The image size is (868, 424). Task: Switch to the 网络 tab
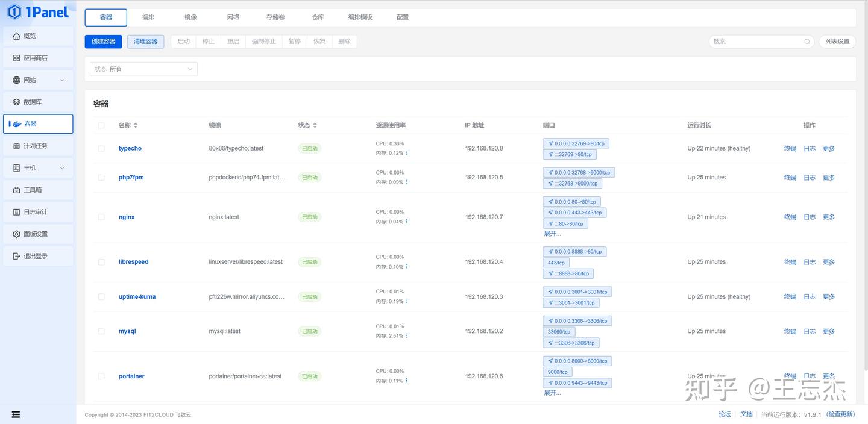click(x=233, y=17)
